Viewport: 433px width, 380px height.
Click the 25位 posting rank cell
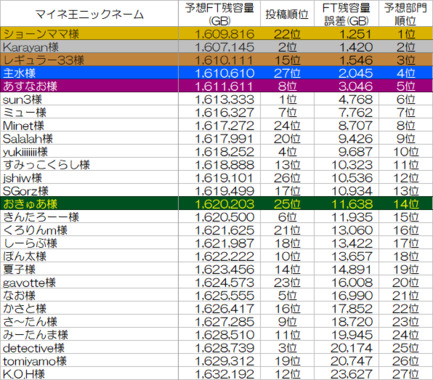(x=287, y=204)
